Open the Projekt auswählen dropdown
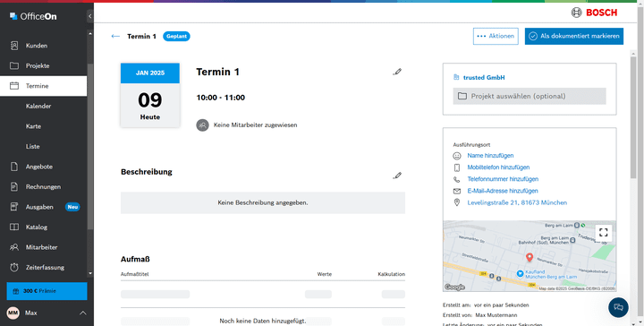The height and width of the screenshot is (326, 644). click(530, 96)
